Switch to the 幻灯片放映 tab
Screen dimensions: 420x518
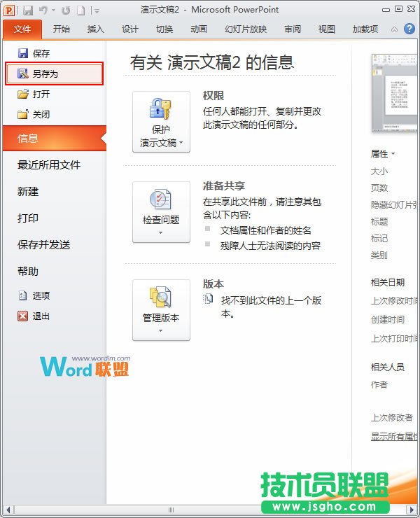(246, 29)
